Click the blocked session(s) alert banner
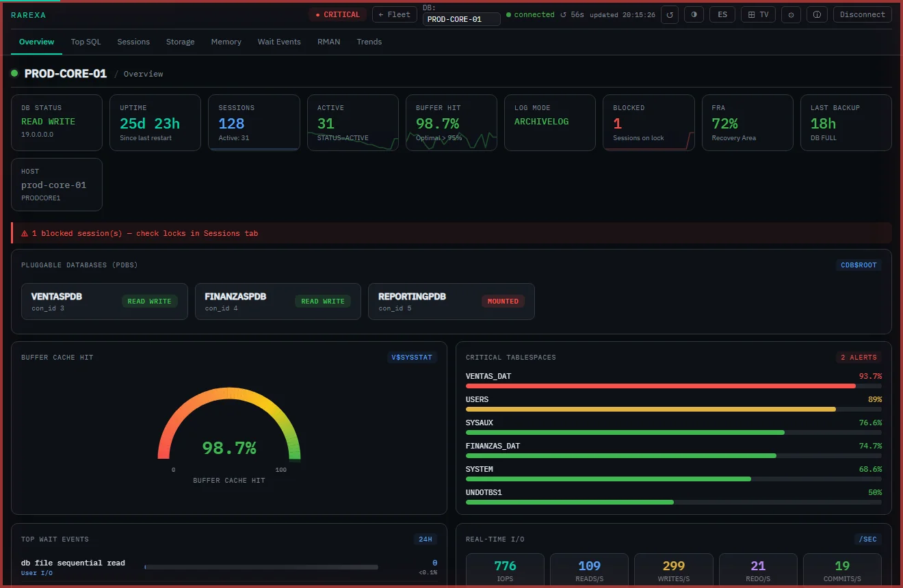Viewport: 903px width, 588px height. 451,233
